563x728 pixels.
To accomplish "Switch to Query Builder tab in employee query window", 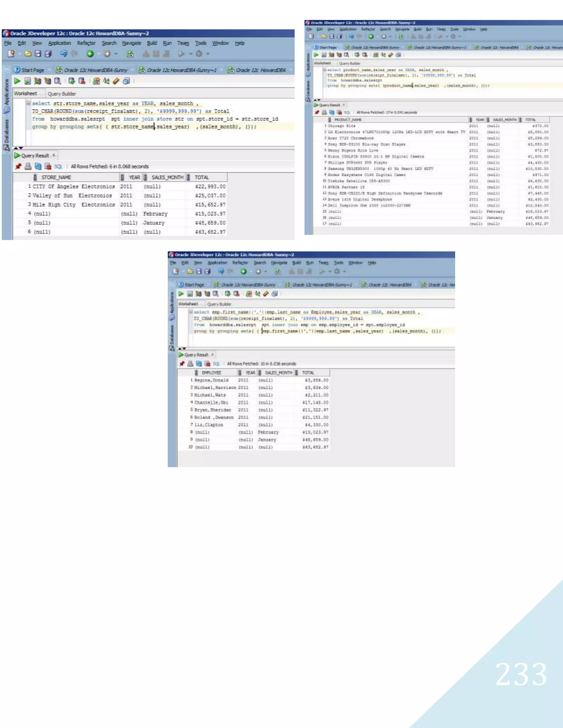I will 219,304.
